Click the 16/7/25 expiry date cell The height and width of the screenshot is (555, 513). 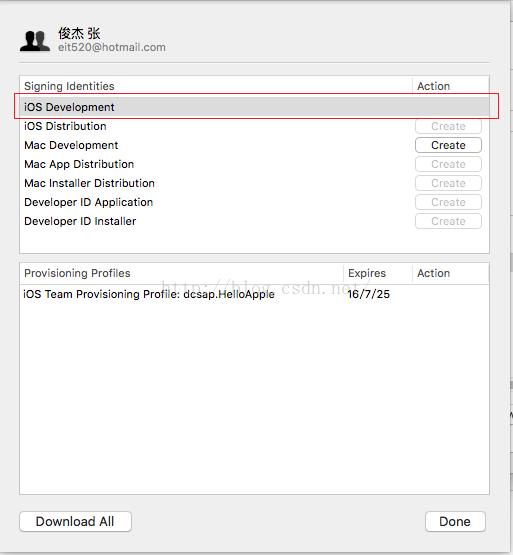click(368, 294)
